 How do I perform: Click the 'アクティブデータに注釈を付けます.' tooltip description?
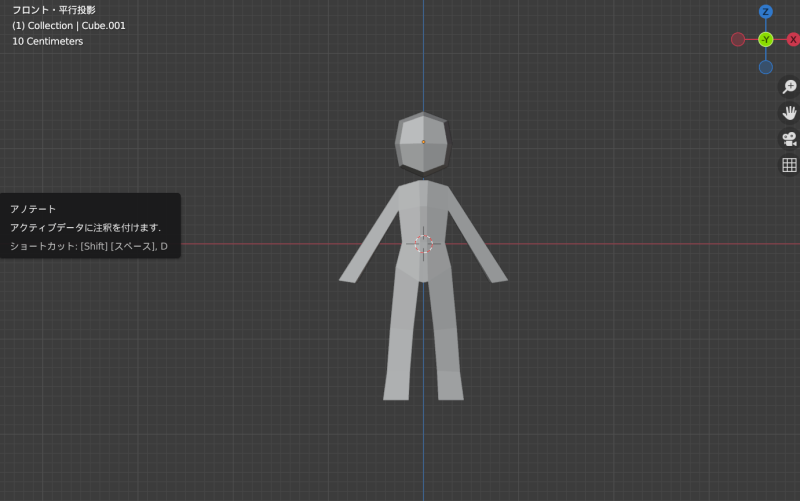[85, 228]
